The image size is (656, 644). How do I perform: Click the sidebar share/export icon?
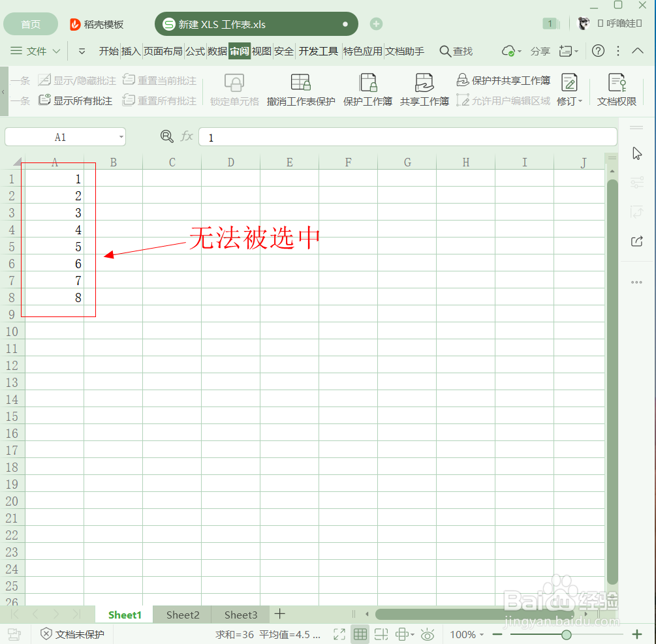pyautogui.click(x=637, y=241)
